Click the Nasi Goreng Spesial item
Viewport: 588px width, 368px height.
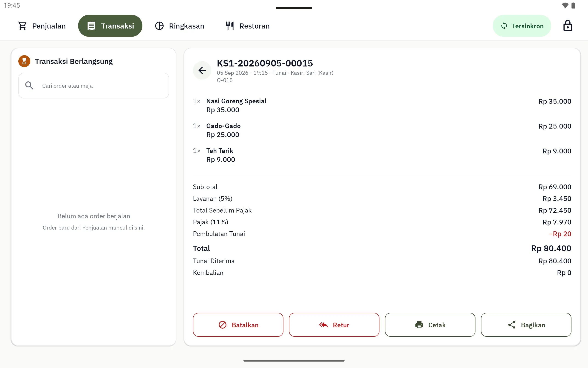tap(236, 101)
